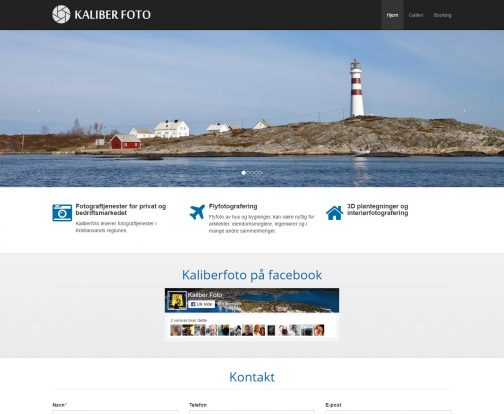The image size is (504, 414).
Task: Click the blue airplane icon
Action: click(197, 212)
